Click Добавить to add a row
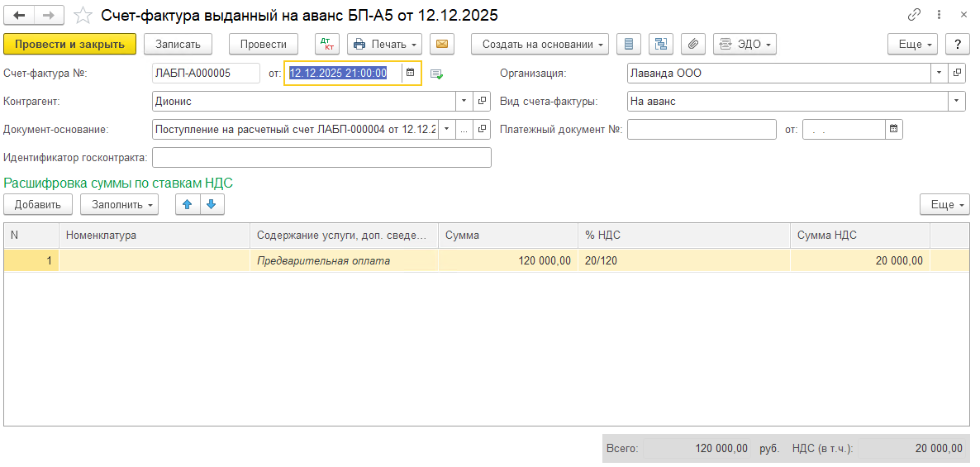The width and height of the screenshot is (980, 467). pos(37,204)
